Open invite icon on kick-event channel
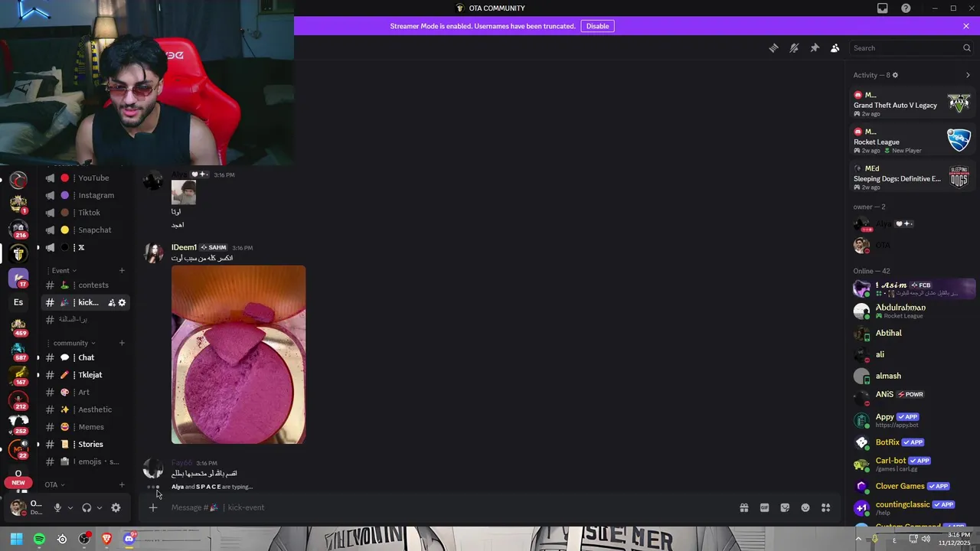Image resolution: width=980 pixels, height=551 pixels. pos(112,303)
